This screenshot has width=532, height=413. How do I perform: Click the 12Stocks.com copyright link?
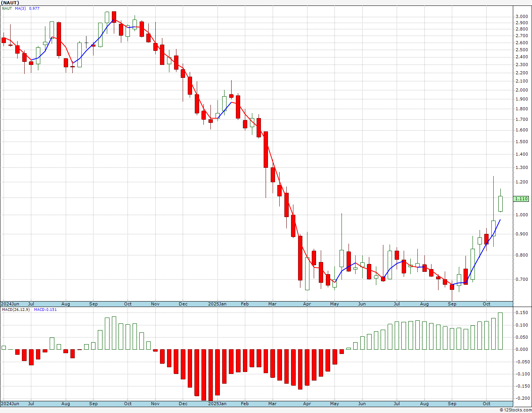point(516,410)
